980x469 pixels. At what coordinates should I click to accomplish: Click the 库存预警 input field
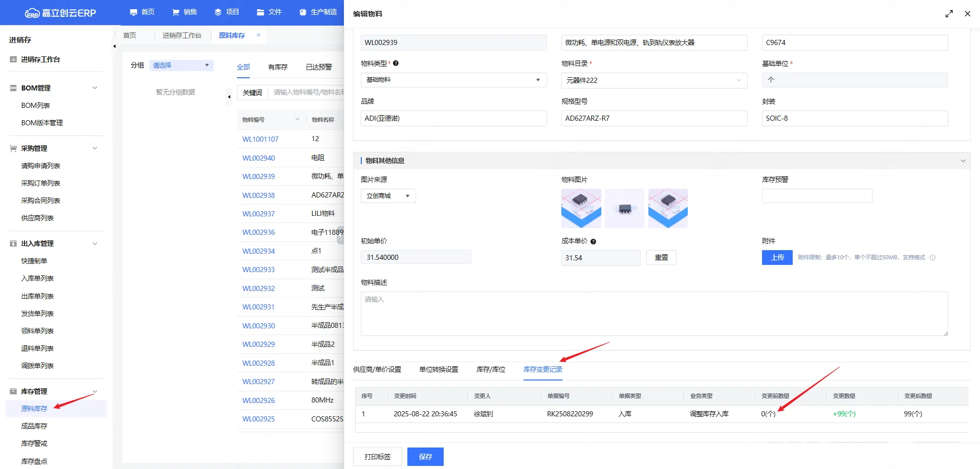pos(816,196)
